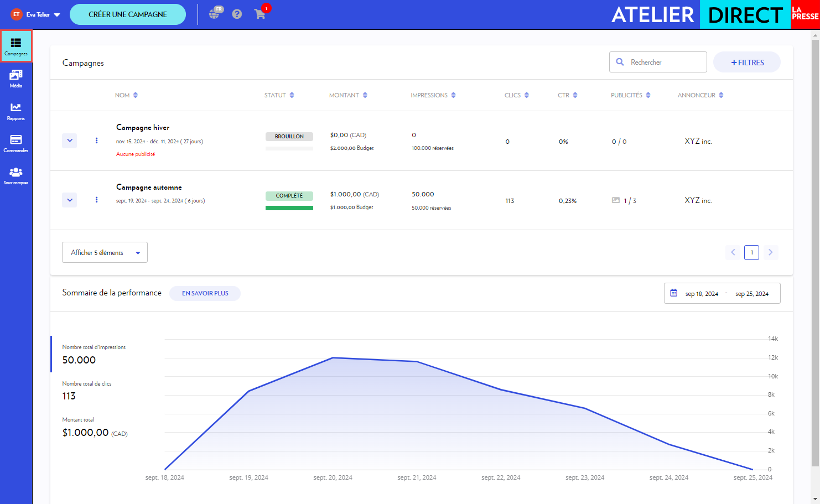Screen dimensions: 820x504
Task: Click the 0,23% CTR value
Action: pyautogui.click(x=568, y=201)
